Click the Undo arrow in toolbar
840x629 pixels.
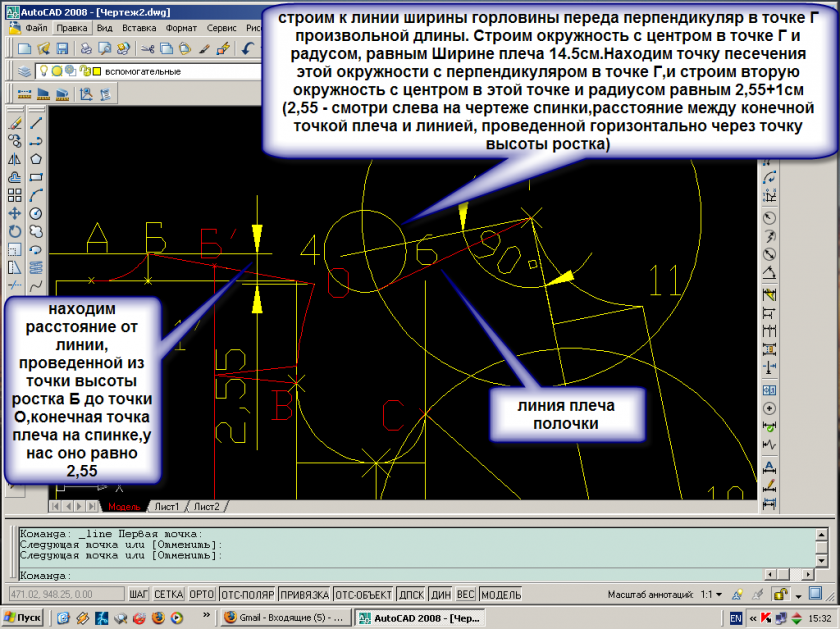(246, 48)
